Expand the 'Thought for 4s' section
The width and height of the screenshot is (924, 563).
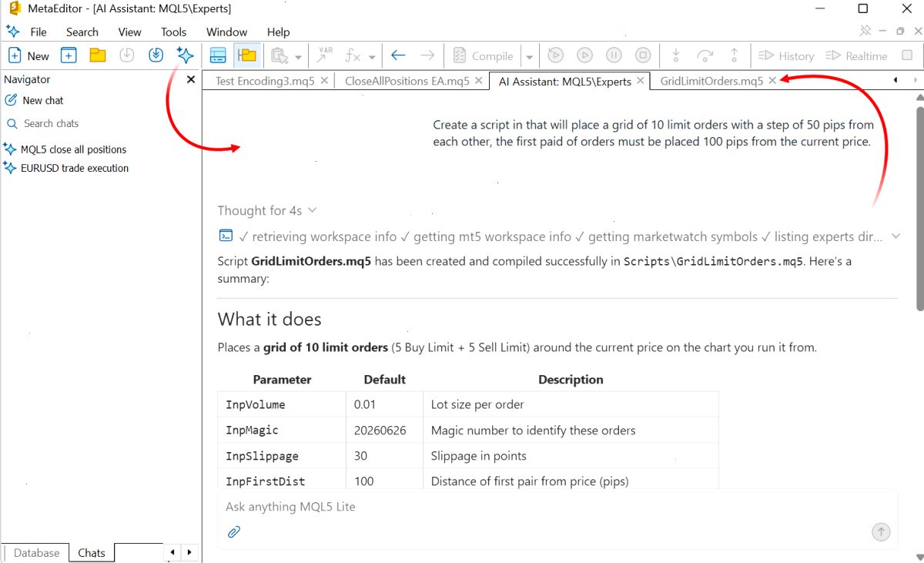(267, 210)
